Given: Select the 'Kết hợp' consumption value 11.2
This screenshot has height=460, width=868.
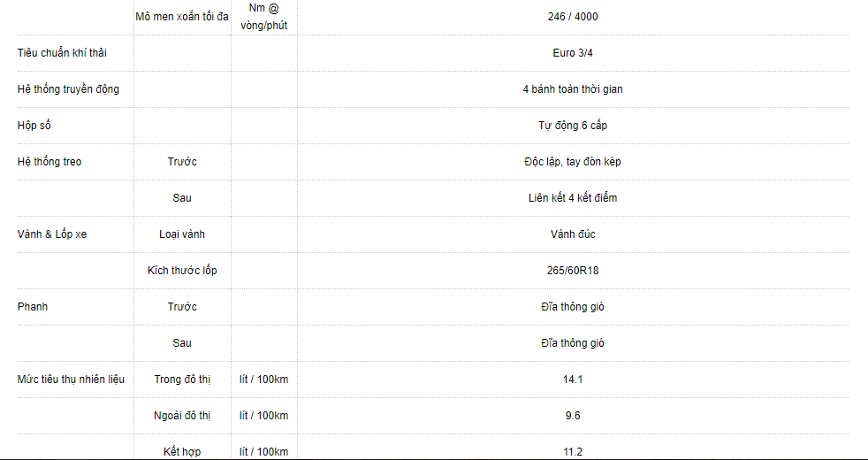Looking at the screenshot, I should 573,452.
